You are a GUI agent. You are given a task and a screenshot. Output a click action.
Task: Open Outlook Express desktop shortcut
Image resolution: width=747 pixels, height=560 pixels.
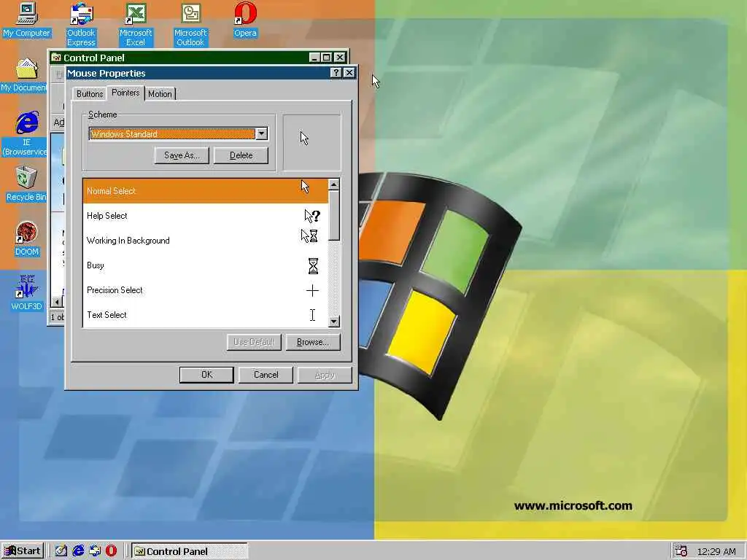click(81, 24)
